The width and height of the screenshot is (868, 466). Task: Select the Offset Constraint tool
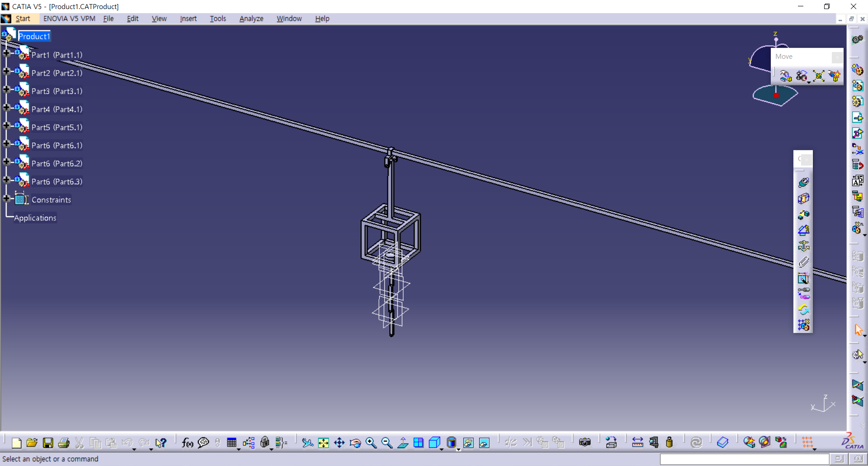(x=803, y=214)
